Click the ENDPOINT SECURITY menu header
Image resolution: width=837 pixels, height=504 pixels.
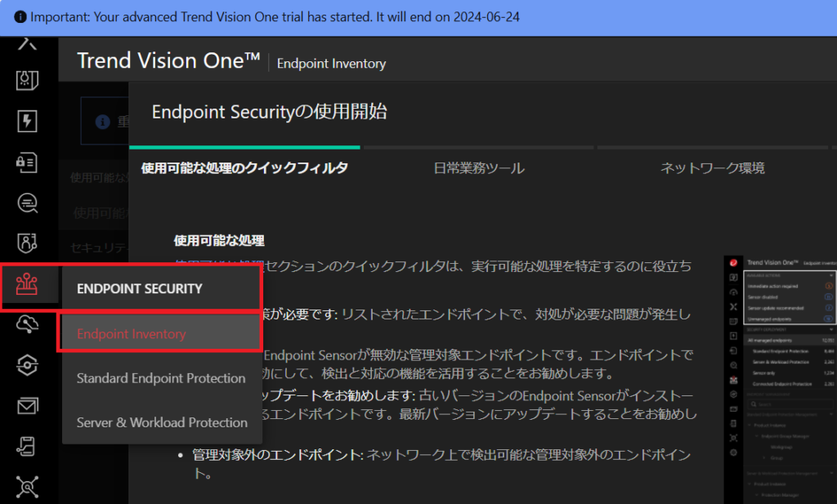click(x=141, y=288)
